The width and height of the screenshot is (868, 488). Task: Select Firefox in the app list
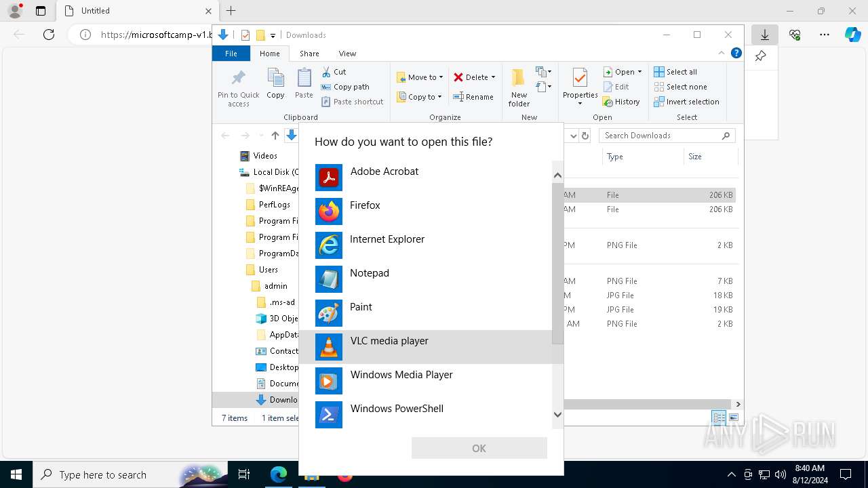click(x=425, y=211)
